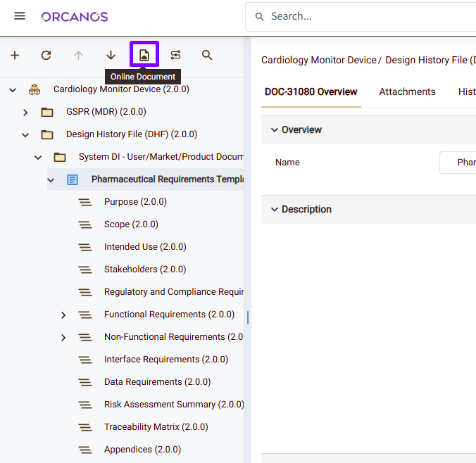Viewport: 476px width, 463px height.
Task: Open the hamburger main menu
Action: pyautogui.click(x=20, y=16)
